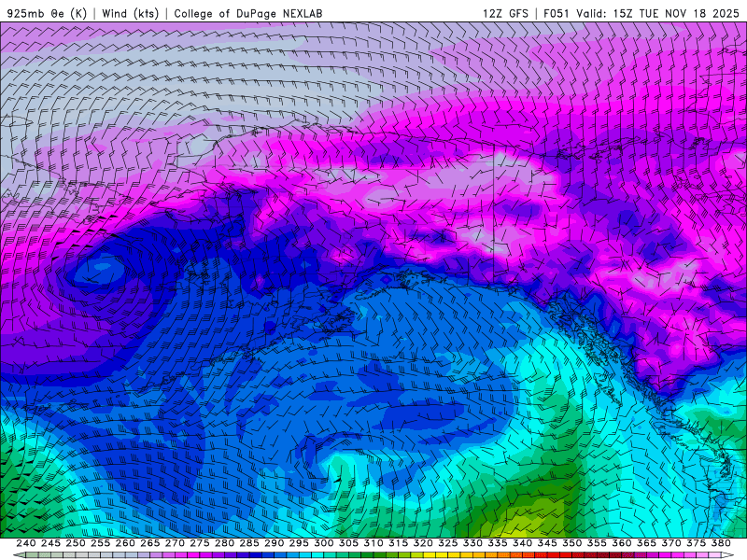This screenshot has width=747, height=560.
Task: Pick the 290 label on the legend
Action: click(274, 543)
